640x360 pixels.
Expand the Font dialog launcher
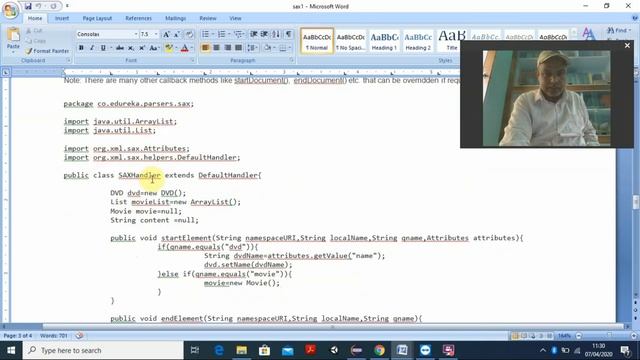point(192,60)
